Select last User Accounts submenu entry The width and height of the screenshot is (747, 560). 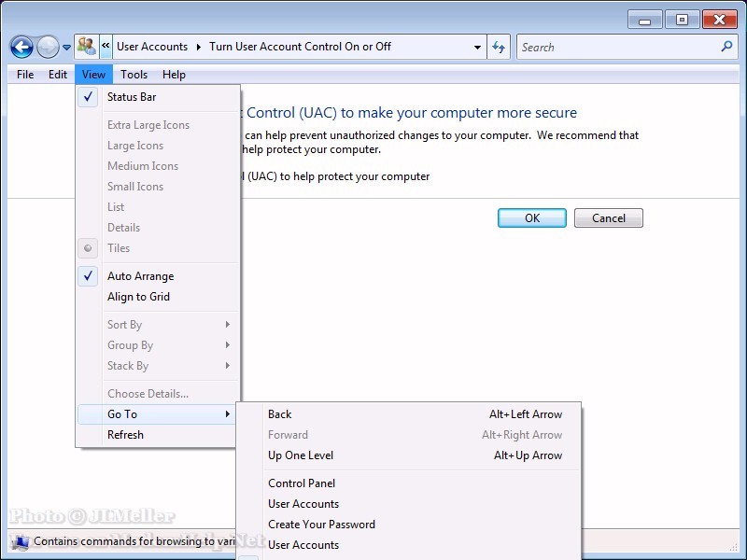(x=409, y=545)
